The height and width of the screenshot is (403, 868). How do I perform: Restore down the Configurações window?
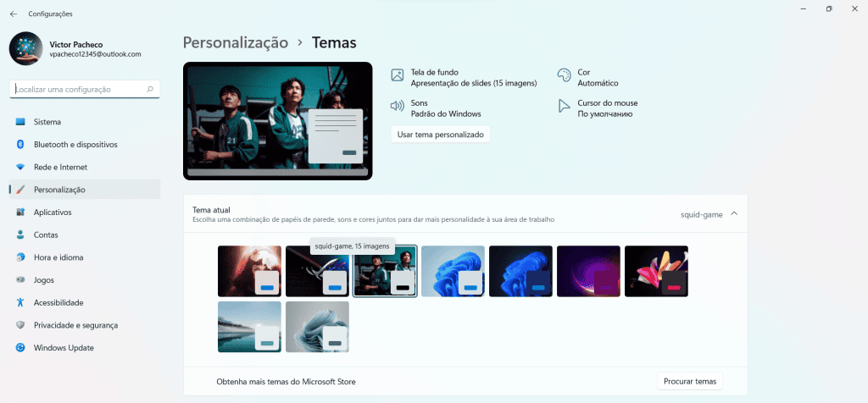click(x=829, y=8)
